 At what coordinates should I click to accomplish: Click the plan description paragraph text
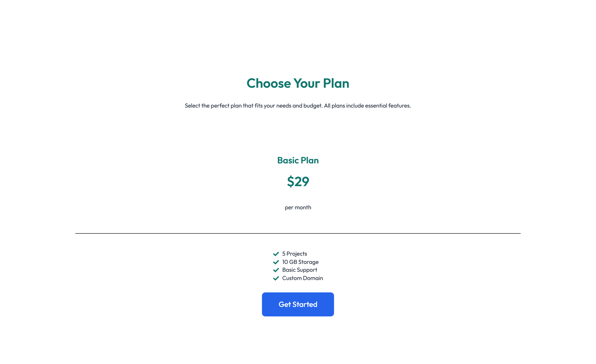point(298,105)
